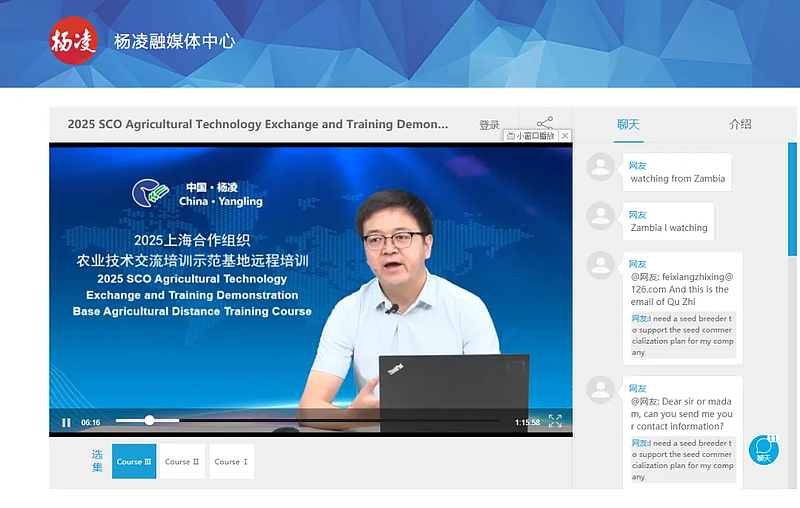Click avatar beside the Qu Zhi email message
This screenshot has width=800, height=508.
[x=601, y=265]
